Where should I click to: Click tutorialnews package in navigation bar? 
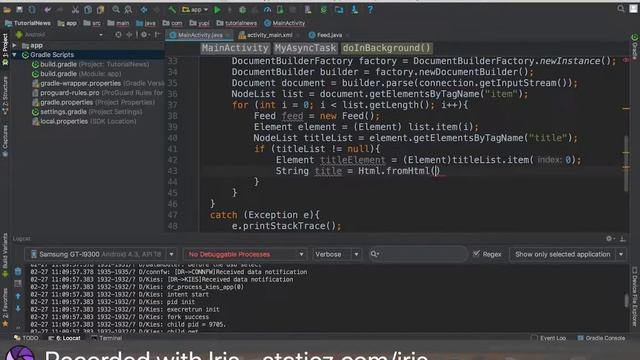coord(237,23)
